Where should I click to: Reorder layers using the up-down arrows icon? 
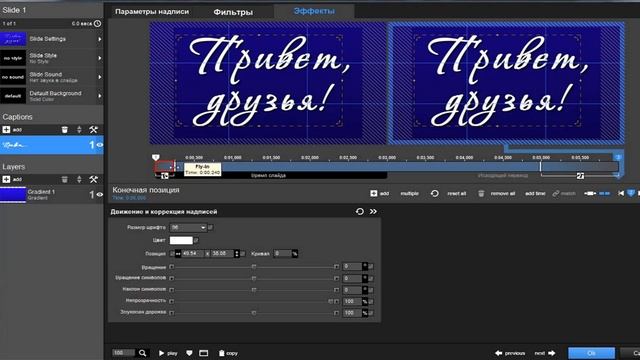tap(79, 179)
